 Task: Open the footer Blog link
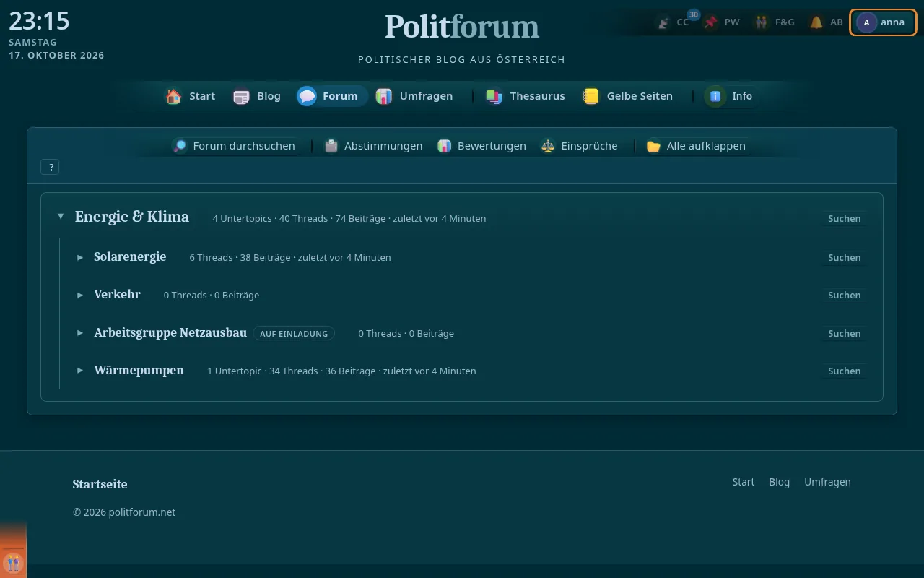pos(780,482)
